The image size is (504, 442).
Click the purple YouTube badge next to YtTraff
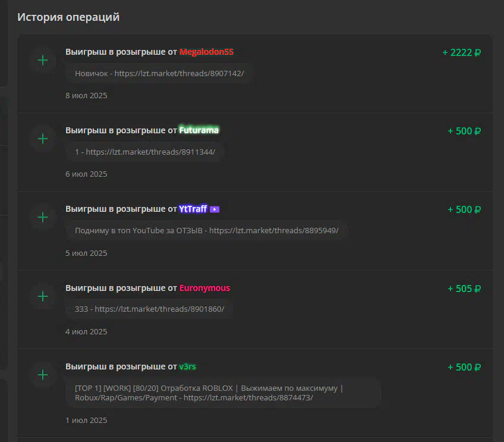tap(215, 209)
